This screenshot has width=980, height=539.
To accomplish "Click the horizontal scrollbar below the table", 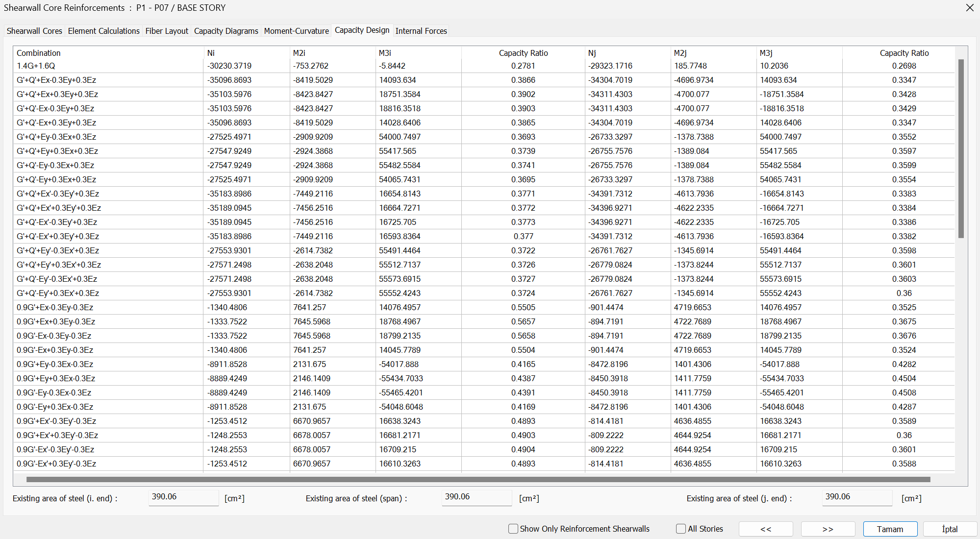I will [x=478, y=479].
